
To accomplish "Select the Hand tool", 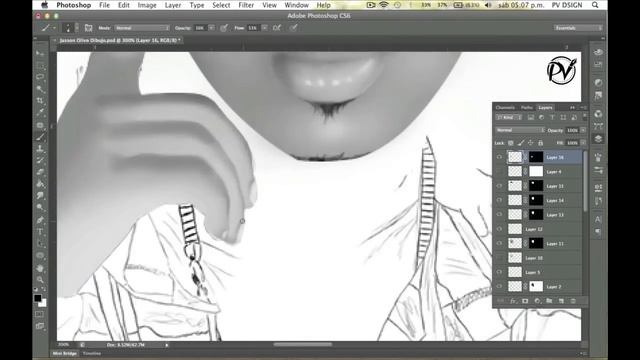I will 40,268.
